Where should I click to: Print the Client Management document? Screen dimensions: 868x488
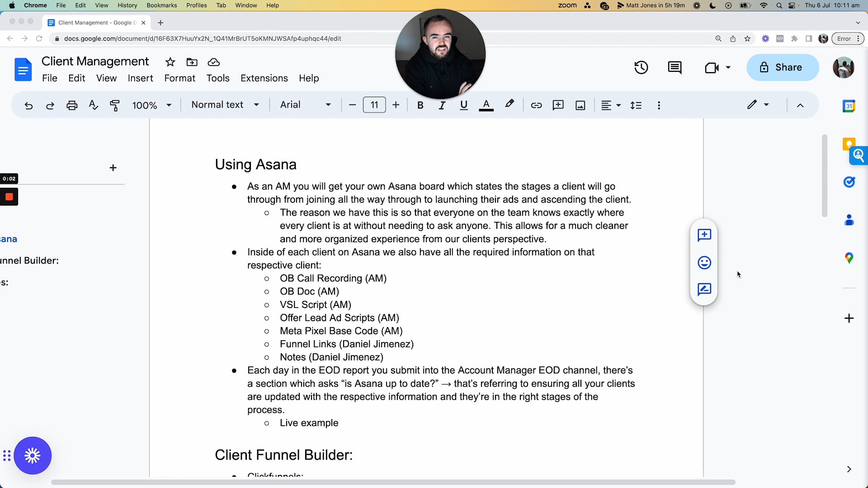tap(72, 105)
